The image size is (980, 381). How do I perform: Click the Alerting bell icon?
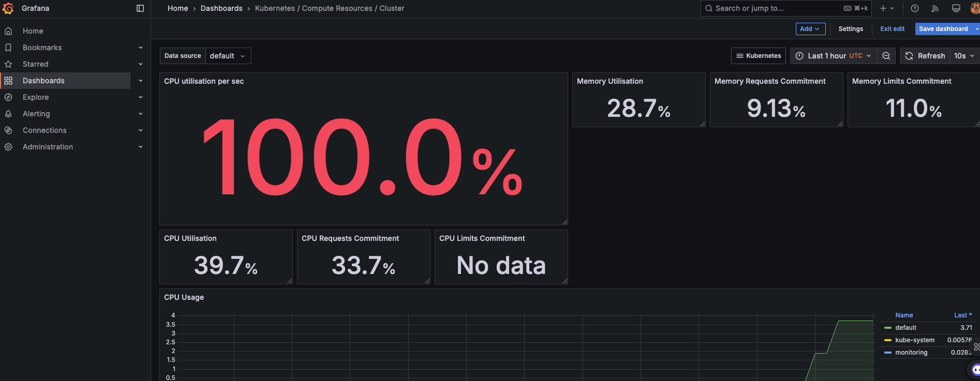[8, 114]
